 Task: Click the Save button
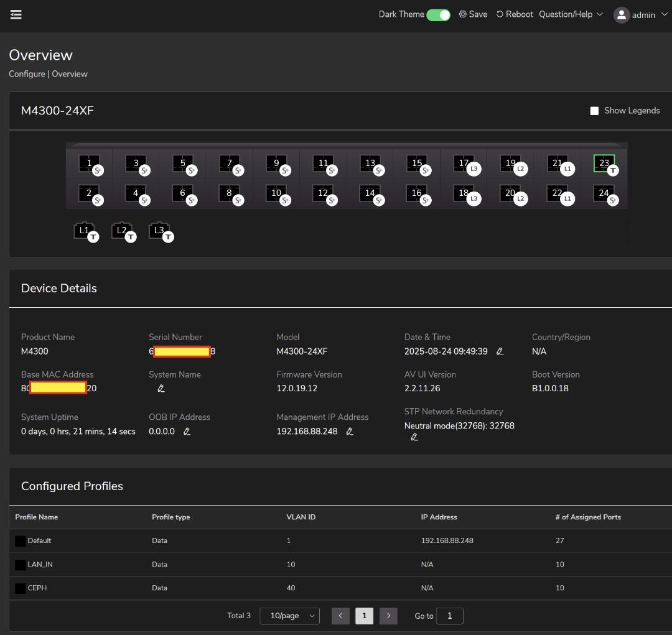(473, 14)
